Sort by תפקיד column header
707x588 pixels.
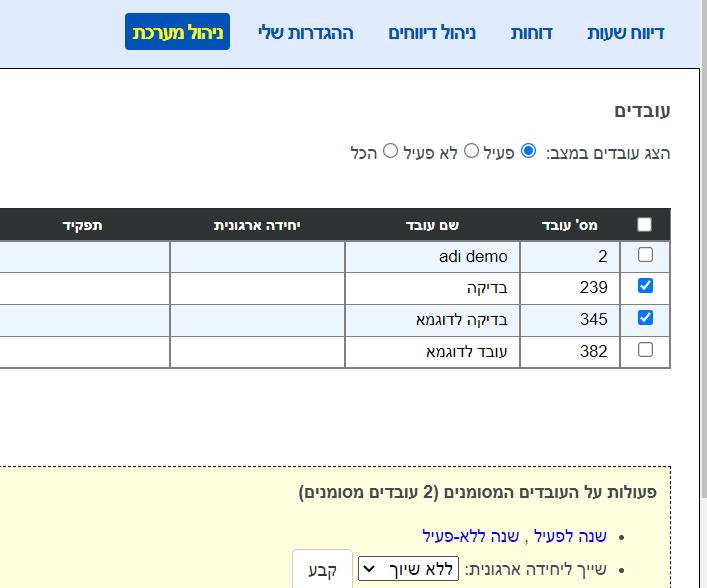(82, 225)
